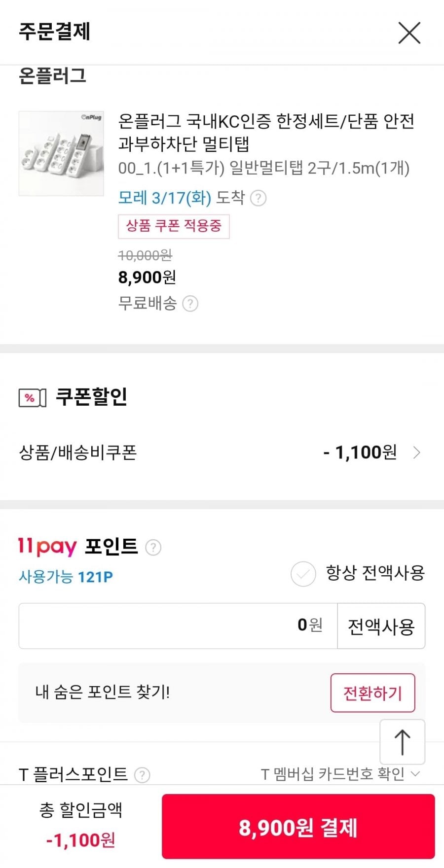444x868 pixels.
Task: Tap the help icon next to 도착 arrival date
Action: point(258,198)
